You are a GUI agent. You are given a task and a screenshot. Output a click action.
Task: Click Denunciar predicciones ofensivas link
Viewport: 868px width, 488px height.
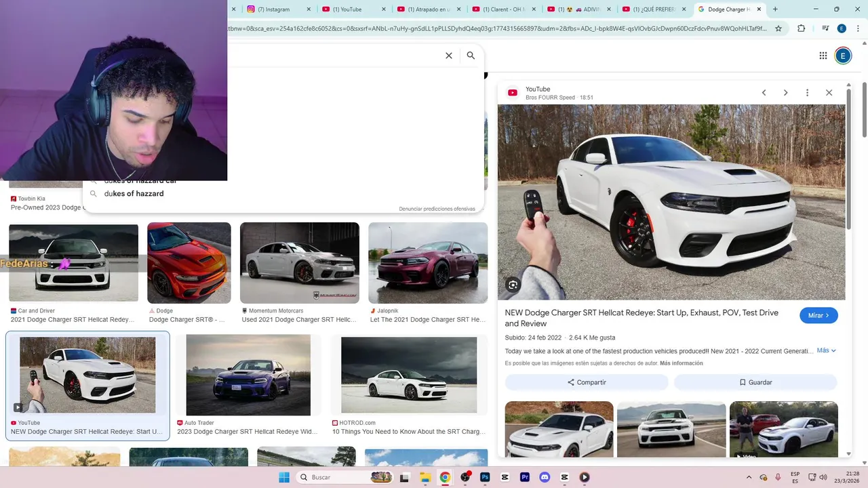pos(437,209)
